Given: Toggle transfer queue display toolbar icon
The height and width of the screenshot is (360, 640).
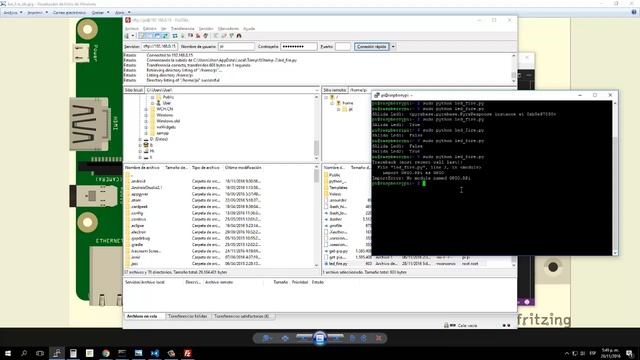Looking at the screenshot, I should [165, 36].
